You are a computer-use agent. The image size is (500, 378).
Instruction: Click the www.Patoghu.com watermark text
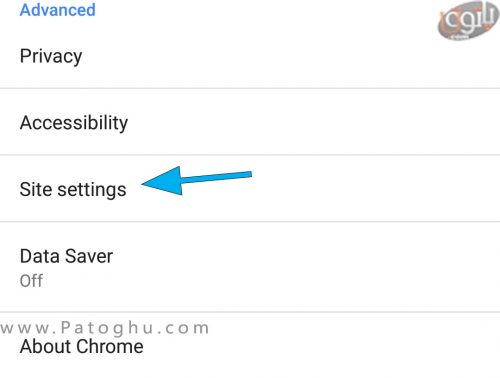[x=105, y=328]
